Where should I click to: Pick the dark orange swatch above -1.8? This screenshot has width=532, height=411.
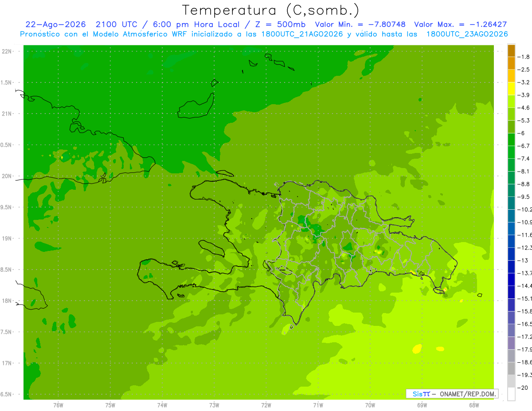coord(511,51)
